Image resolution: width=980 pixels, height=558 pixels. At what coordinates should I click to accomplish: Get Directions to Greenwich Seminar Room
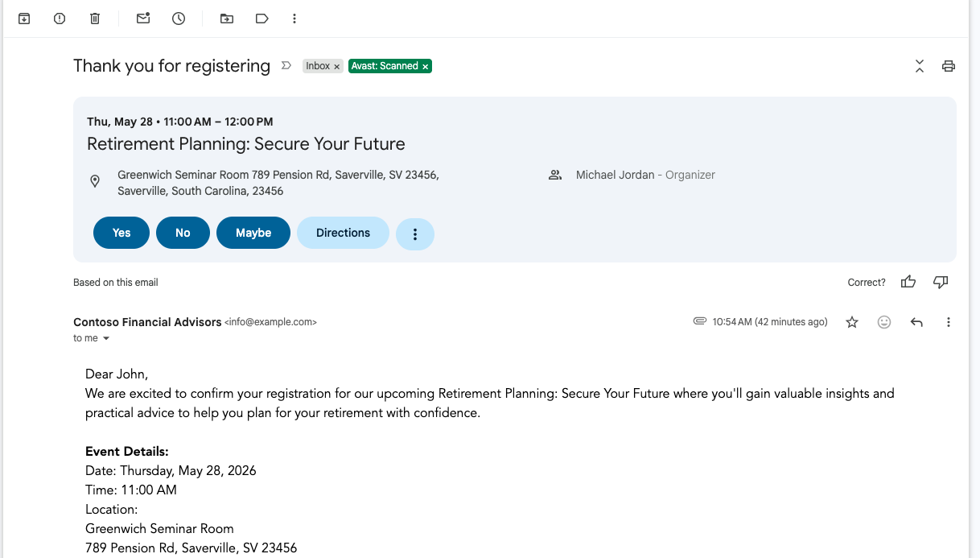(x=343, y=233)
